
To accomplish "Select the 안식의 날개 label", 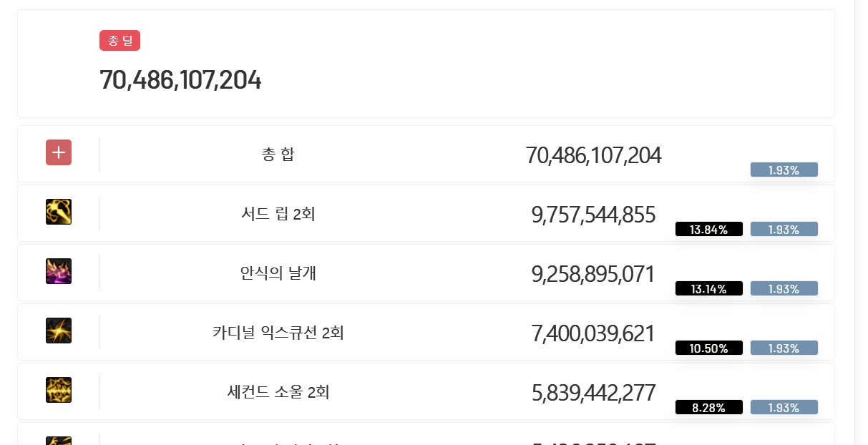I will point(278,273).
